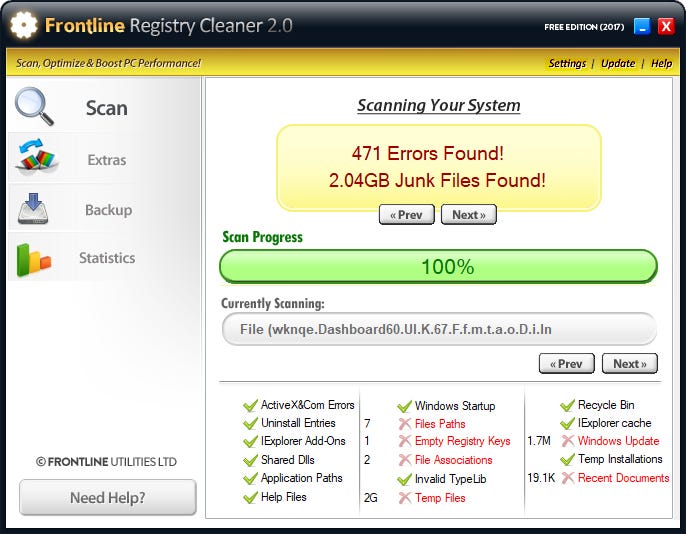Click green check next to Help Files
686x534 pixels.
[250, 497]
